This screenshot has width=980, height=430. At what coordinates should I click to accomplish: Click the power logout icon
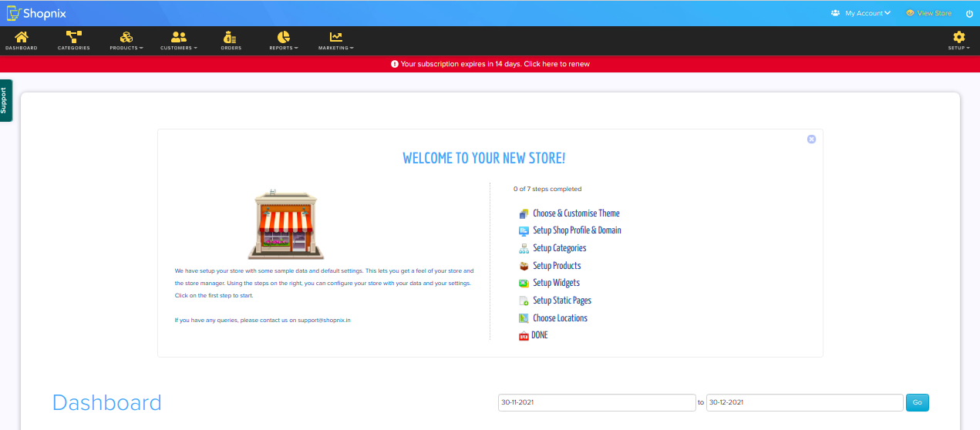coord(969,13)
